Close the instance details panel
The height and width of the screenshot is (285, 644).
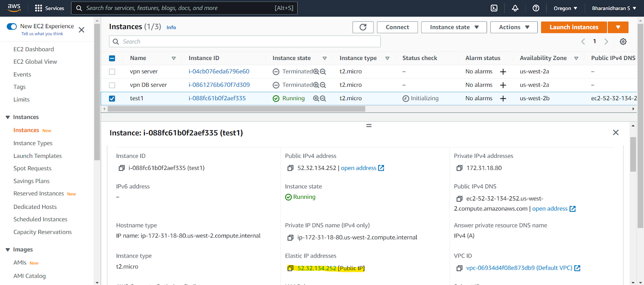pyautogui.click(x=615, y=132)
